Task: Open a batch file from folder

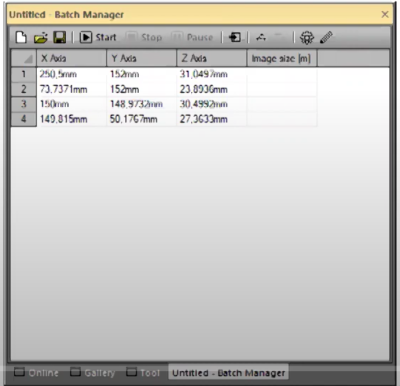Action: 41,37
